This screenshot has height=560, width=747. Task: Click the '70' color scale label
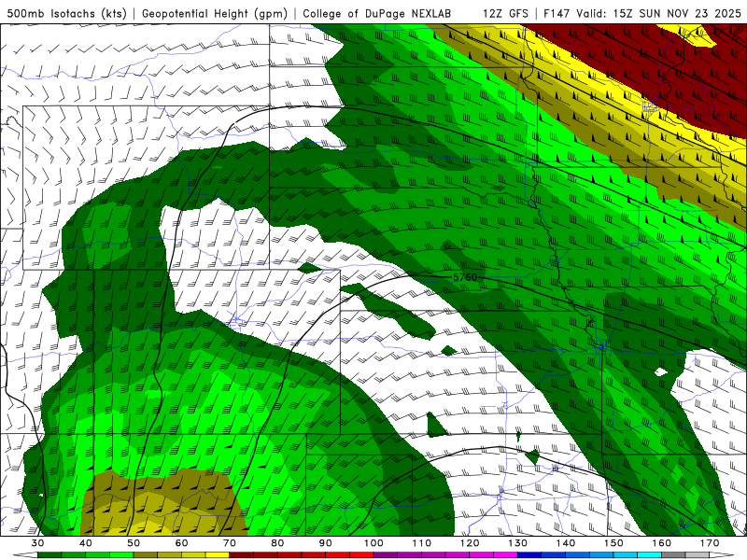[x=229, y=543]
